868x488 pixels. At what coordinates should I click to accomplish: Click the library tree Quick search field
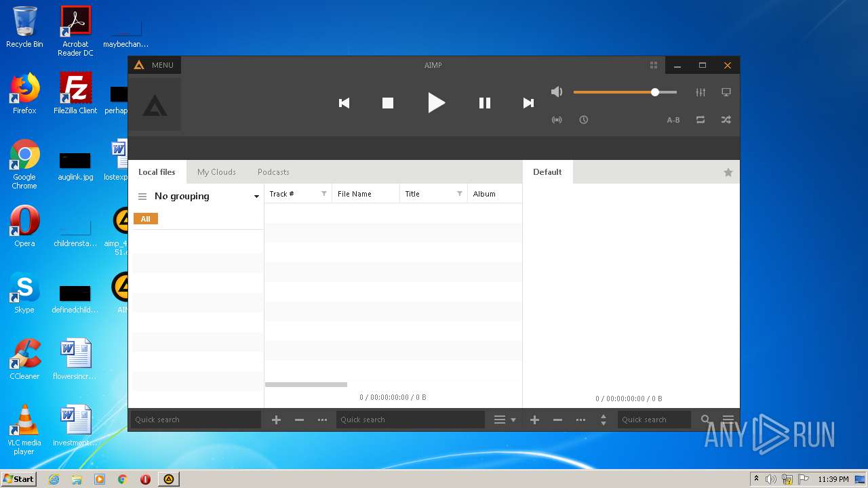pos(196,420)
